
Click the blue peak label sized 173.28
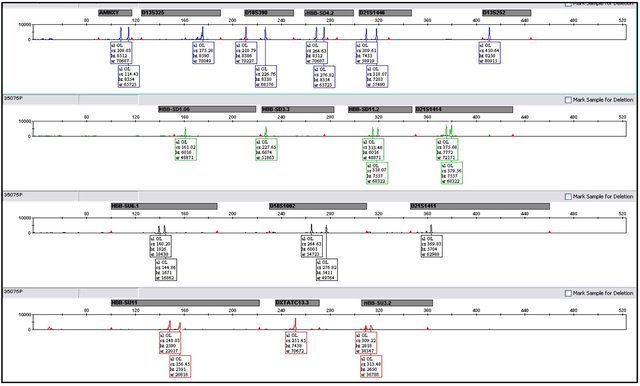(203, 53)
